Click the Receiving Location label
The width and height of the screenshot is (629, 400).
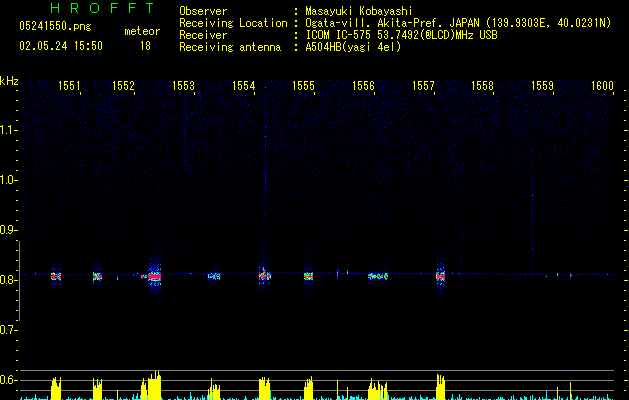[x=233, y=23]
